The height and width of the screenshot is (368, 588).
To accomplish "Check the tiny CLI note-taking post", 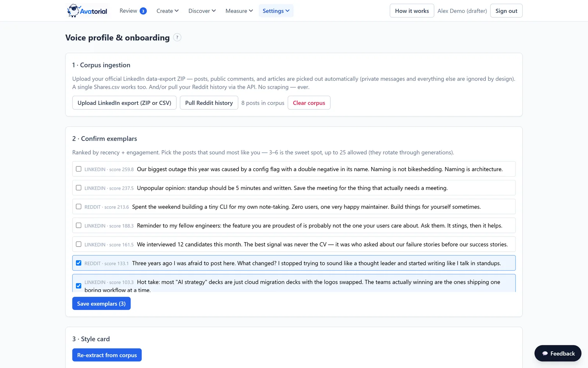I will click(x=79, y=206).
